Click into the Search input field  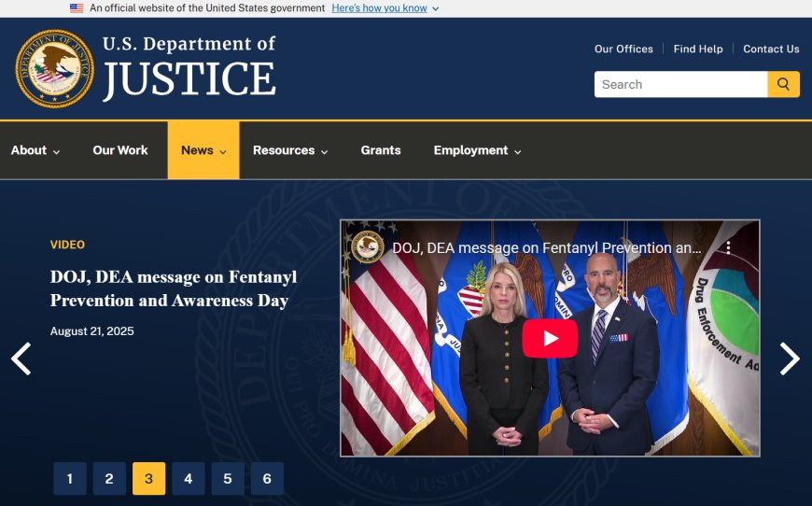680,84
